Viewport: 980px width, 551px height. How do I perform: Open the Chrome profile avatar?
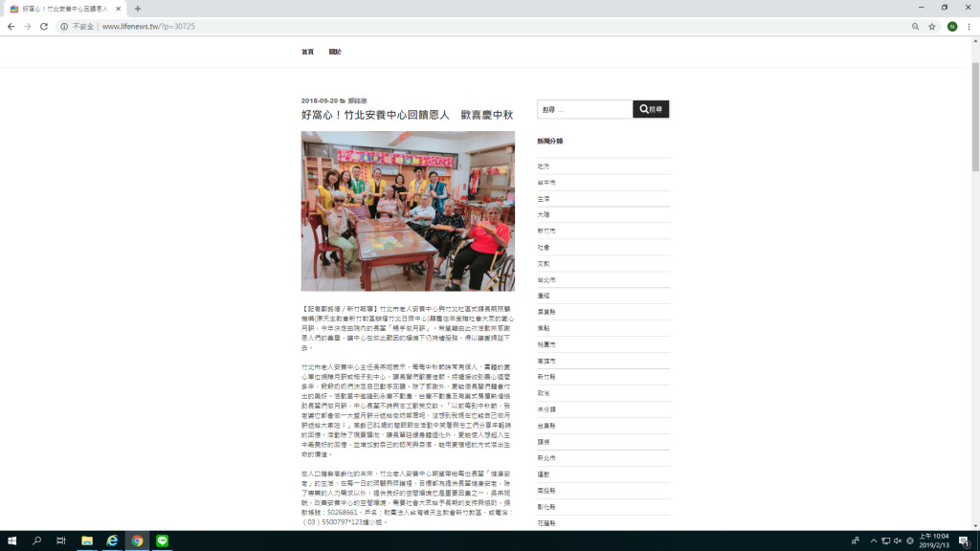pos(952,26)
